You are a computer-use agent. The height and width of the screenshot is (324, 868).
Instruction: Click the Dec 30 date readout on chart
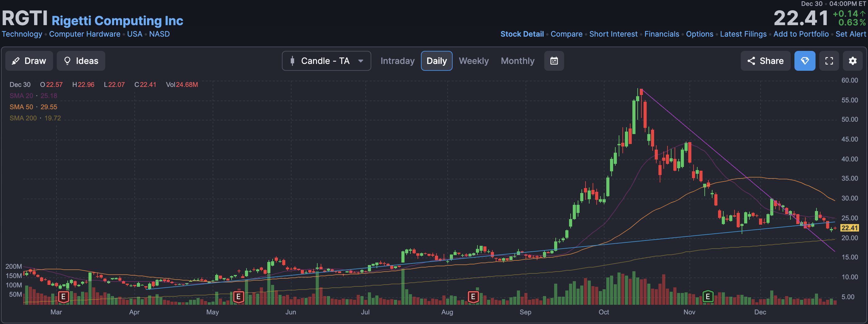coord(20,85)
